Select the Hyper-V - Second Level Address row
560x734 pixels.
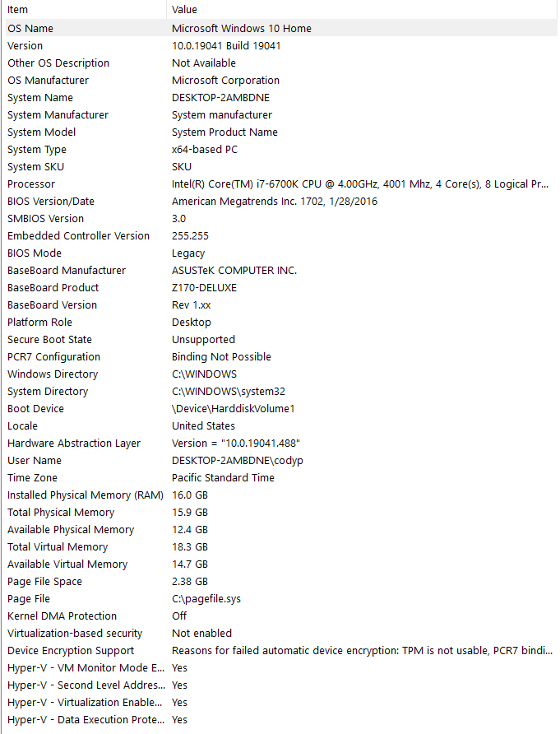pyautogui.click(x=280, y=685)
